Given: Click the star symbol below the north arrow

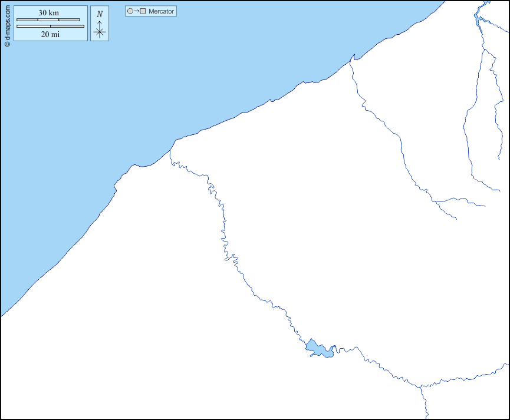Looking at the screenshot, I should click(100, 32).
